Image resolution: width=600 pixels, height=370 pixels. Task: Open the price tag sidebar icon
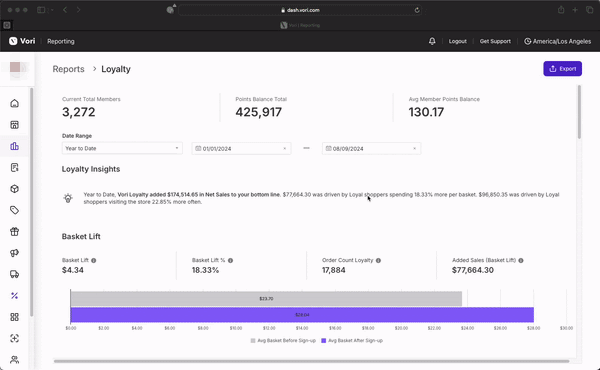coord(15,210)
